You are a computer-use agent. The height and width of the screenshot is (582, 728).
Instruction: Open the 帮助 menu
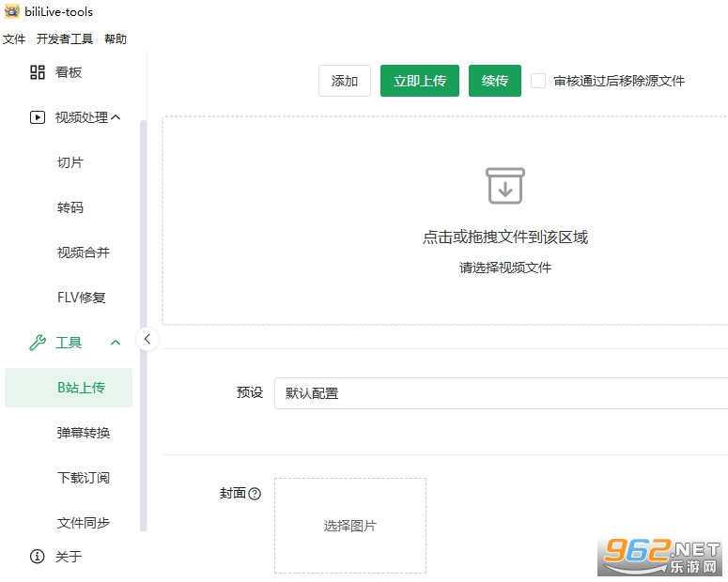pos(116,39)
